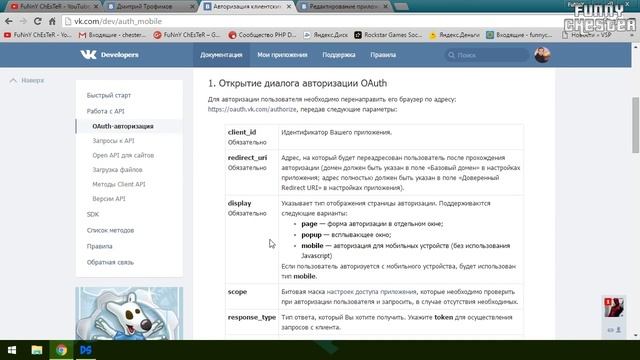This screenshot has width=640, height=360.
Task: Click the Windows Start button
Action: [12, 350]
